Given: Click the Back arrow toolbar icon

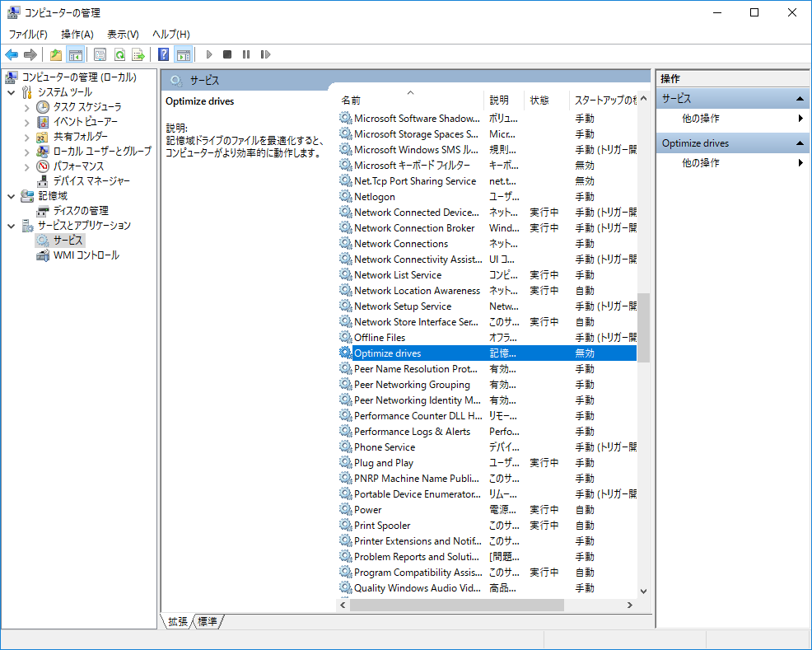Looking at the screenshot, I should coord(12,54).
